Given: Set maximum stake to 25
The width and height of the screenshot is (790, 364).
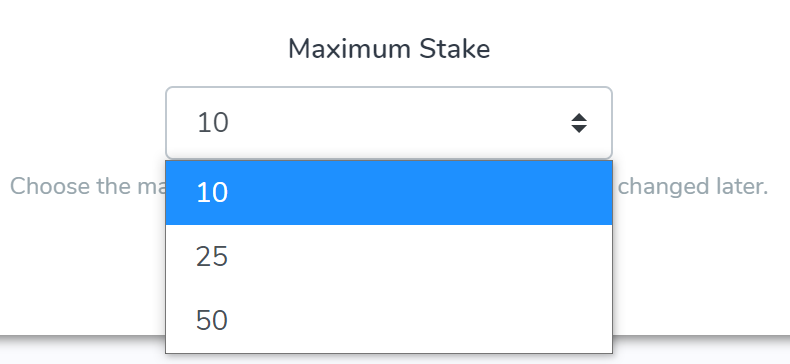Looking at the screenshot, I should click(389, 257).
